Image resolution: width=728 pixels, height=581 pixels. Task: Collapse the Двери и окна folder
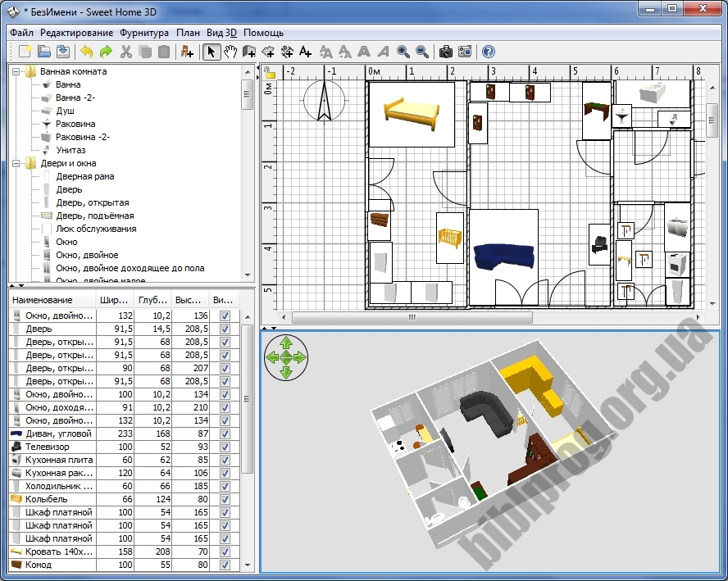16,163
